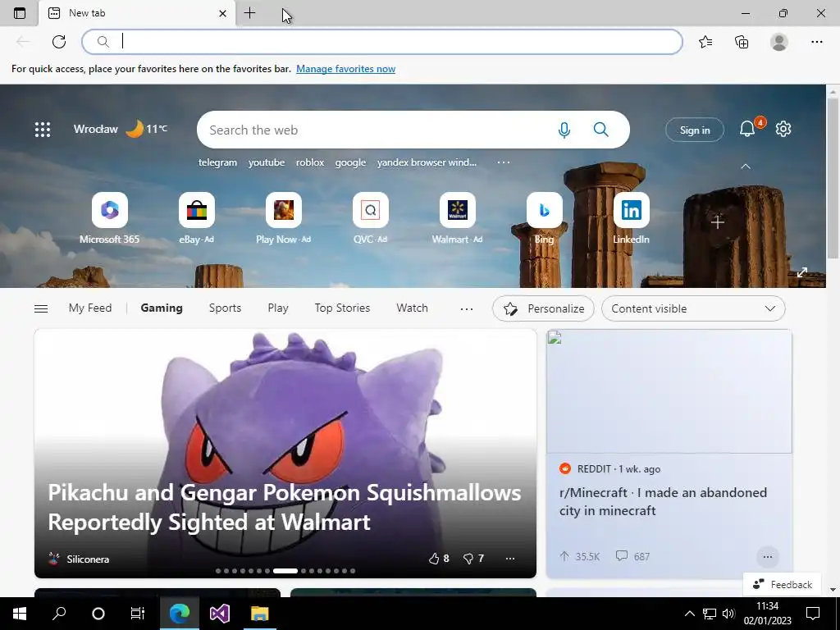Screen dimensions: 840x630
Task: Upvote the r/Minecraft Reddit post
Action: pyautogui.click(x=564, y=556)
